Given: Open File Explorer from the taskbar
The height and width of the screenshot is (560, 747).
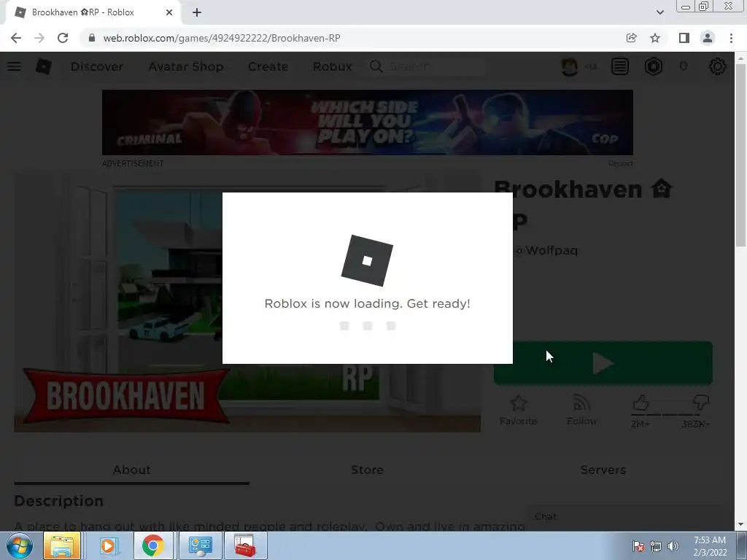Looking at the screenshot, I should 61,545.
